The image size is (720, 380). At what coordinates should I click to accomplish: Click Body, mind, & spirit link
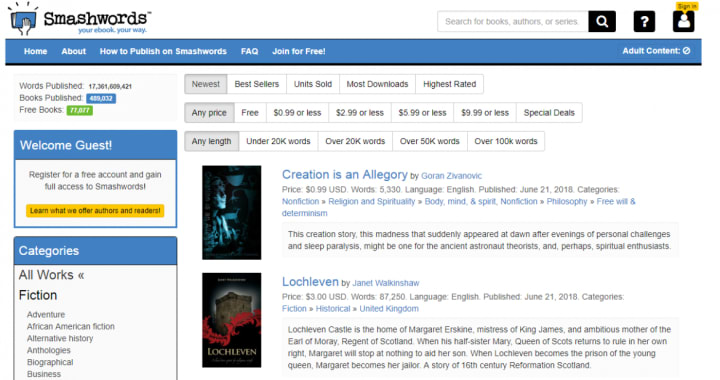461,201
